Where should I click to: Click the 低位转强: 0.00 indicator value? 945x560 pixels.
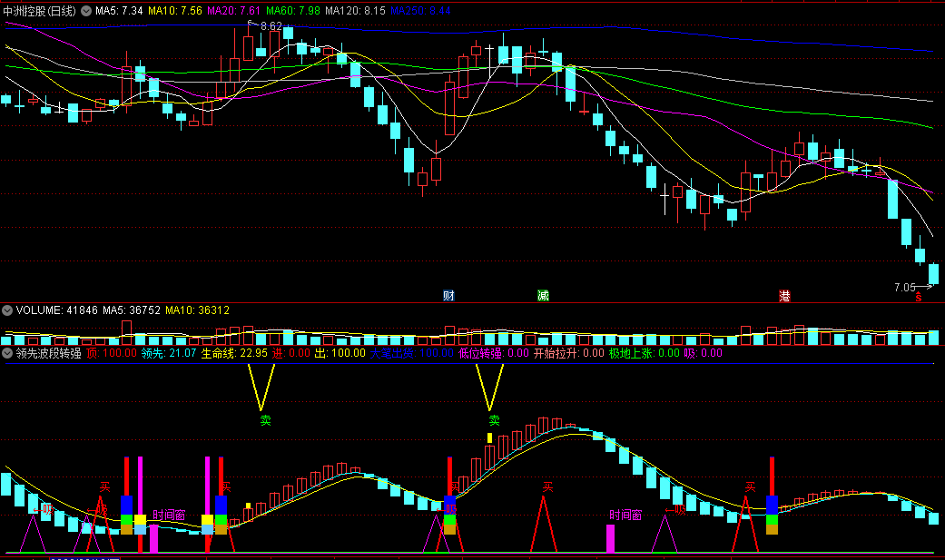(494, 353)
